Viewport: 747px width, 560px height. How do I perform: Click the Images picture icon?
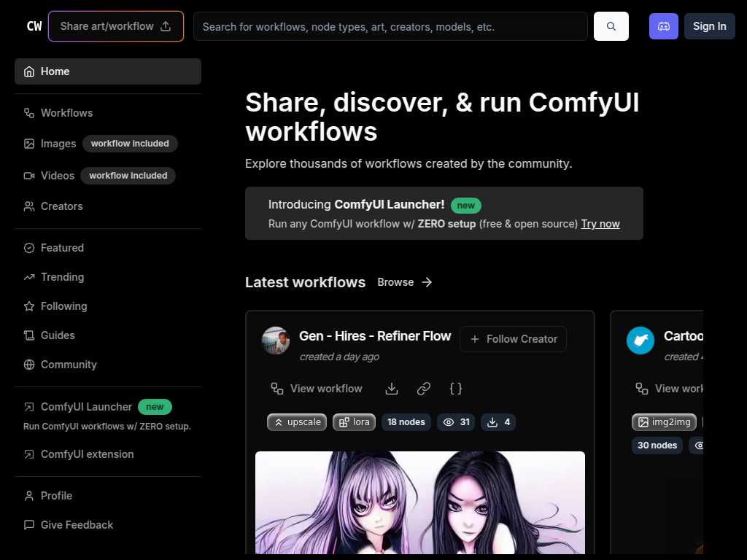29,144
